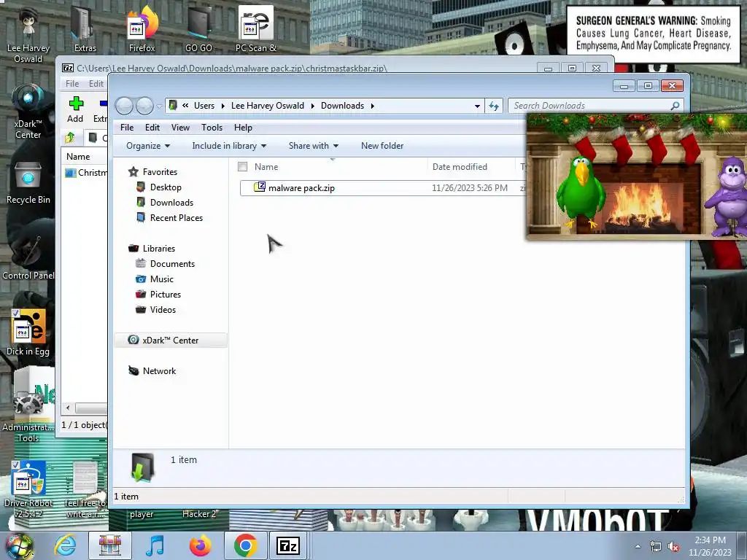Open the Driver Robot desktop shortcut
This screenshot has width=747, height=560.
tap(28, 489)
